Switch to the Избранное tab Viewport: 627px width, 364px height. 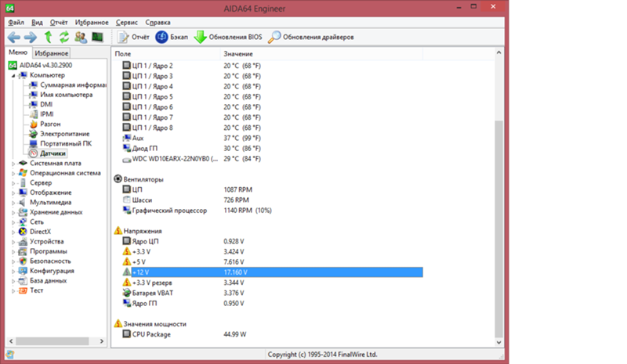point(51,53)
